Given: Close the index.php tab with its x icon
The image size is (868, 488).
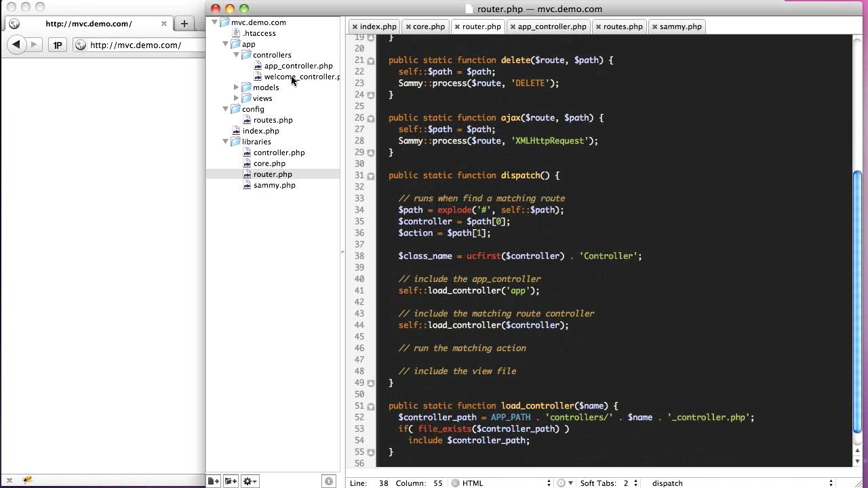Looking at the screenshot, I should tap(355, 26).
